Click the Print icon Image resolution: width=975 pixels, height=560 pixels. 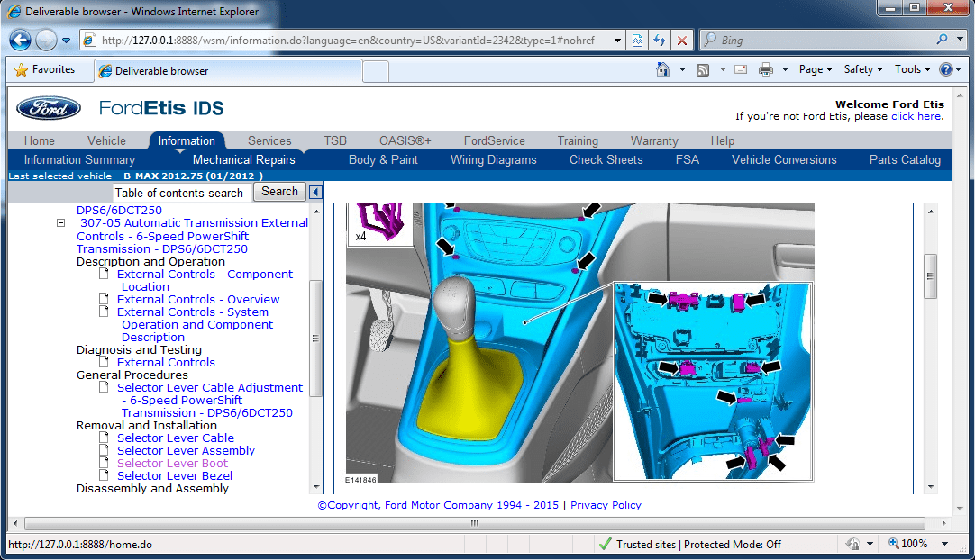765,69
